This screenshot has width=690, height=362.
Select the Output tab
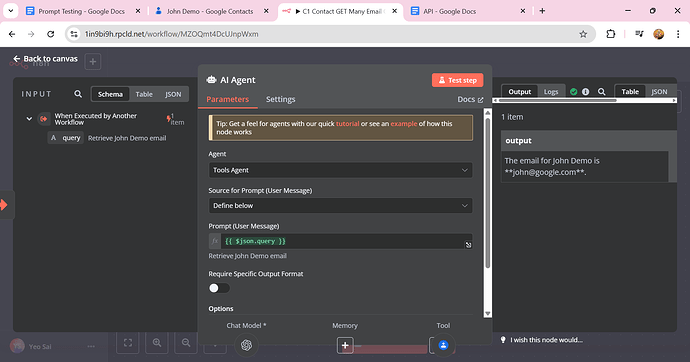point(520,91)
